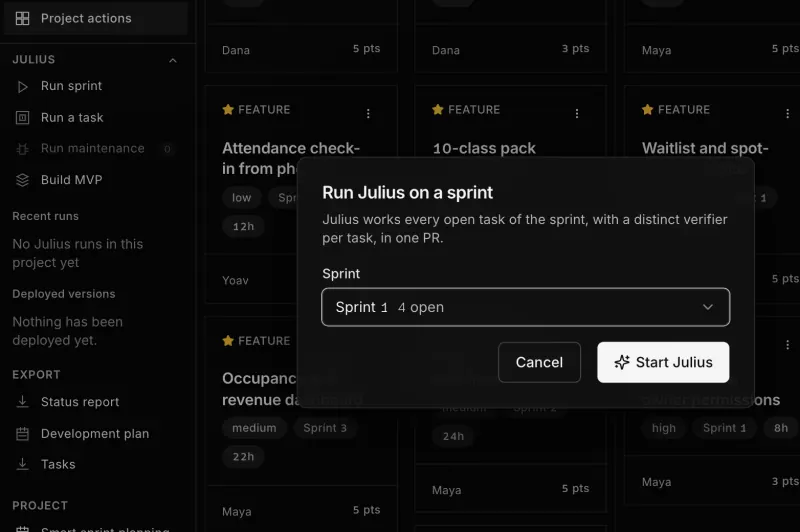
Task: Open the Attendance check-in card title
Action: (x=291, y=158)
